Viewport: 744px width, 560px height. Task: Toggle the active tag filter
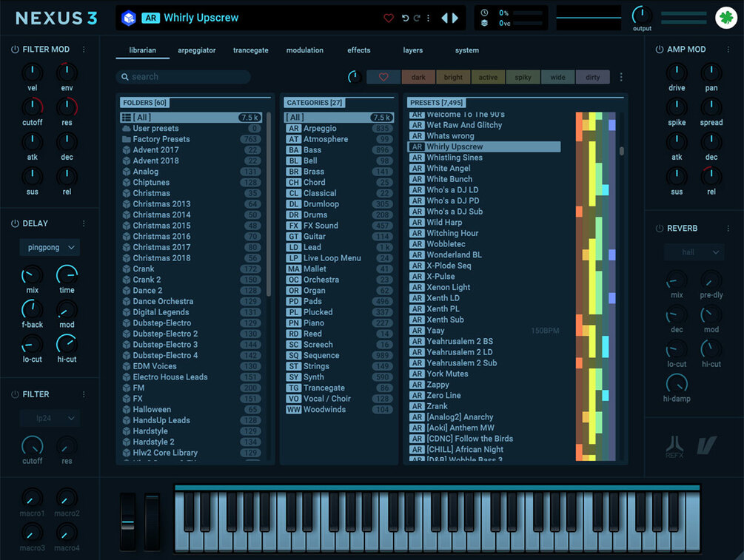point(488,77)
